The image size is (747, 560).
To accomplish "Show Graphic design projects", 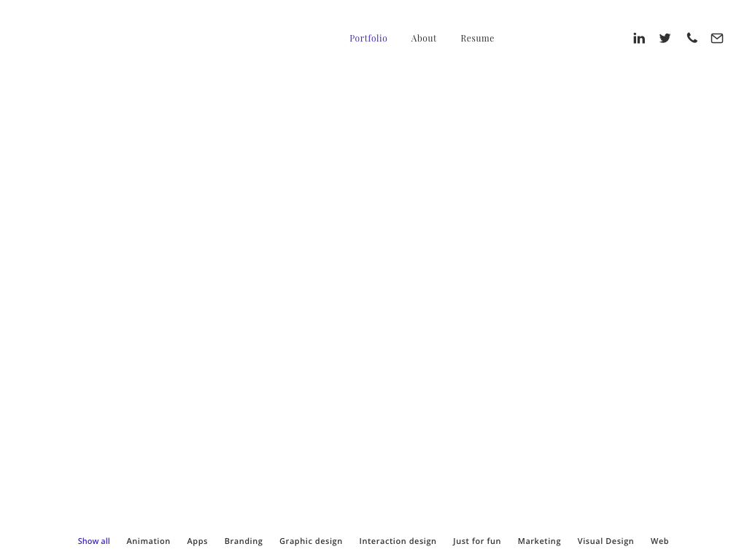I will (311, 541).
